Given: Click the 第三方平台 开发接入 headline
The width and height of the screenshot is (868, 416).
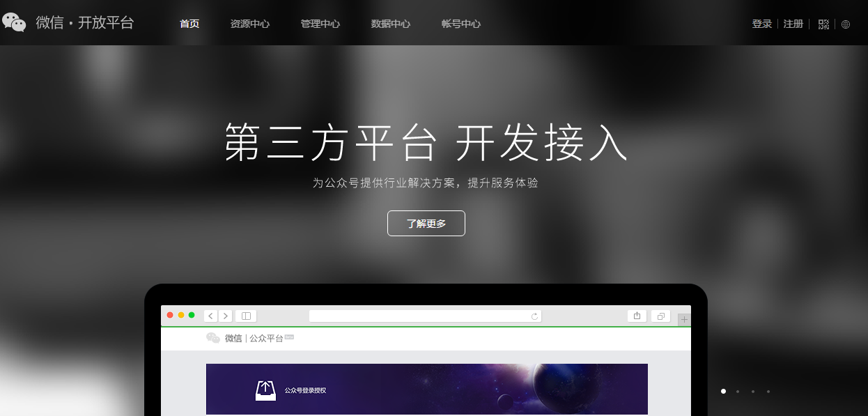Looking at the screenshot, I should 426,142.
